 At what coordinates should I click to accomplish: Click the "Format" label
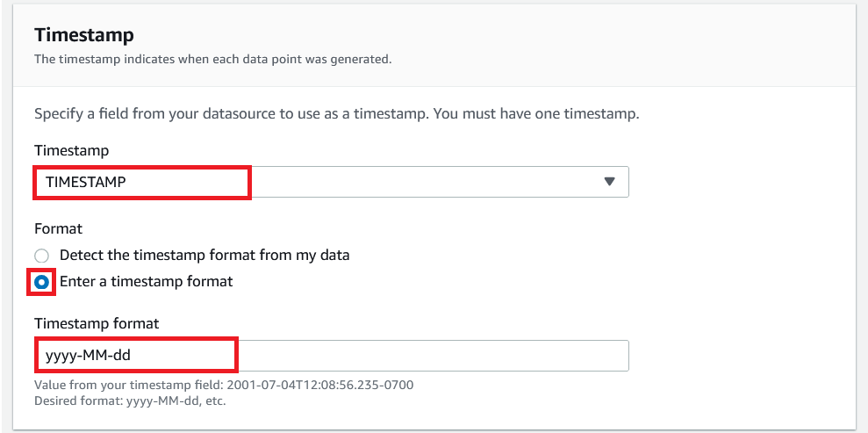click(58, 228)
